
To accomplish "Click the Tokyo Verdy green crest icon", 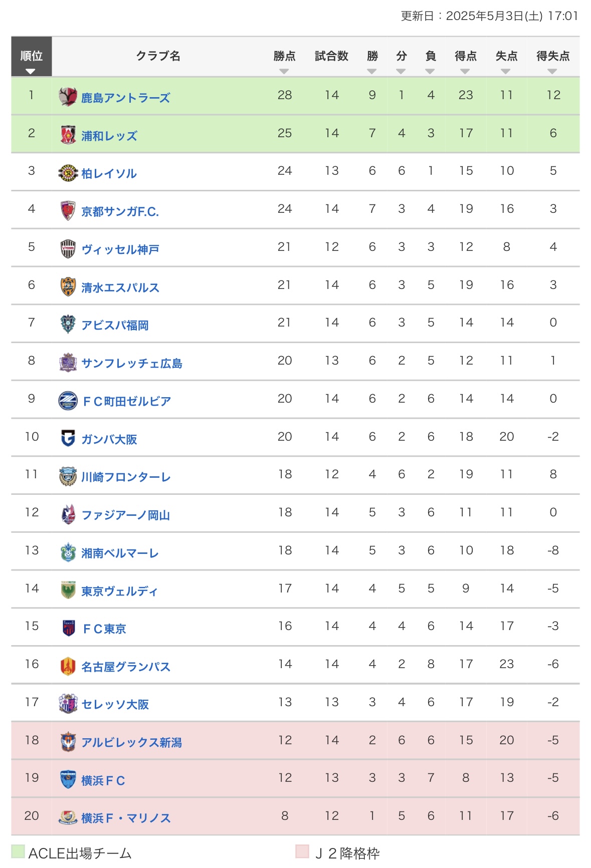I will 68,590.
